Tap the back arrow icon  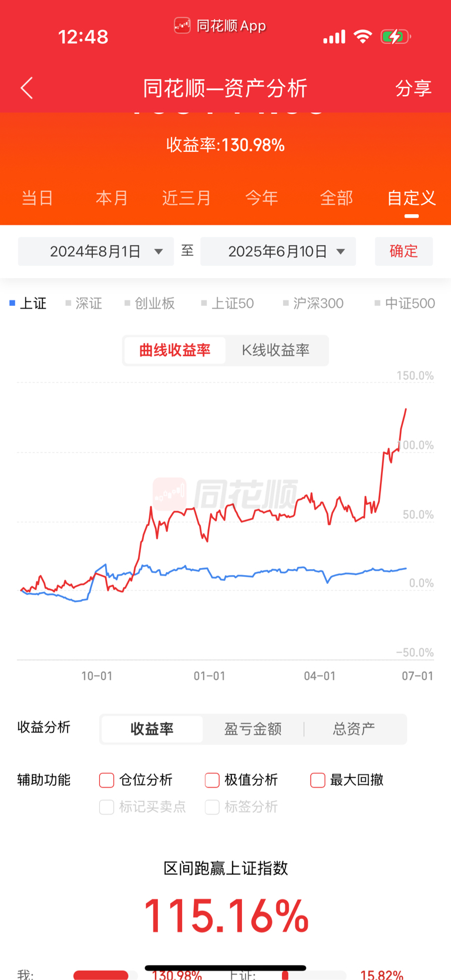tap(27, 89)
